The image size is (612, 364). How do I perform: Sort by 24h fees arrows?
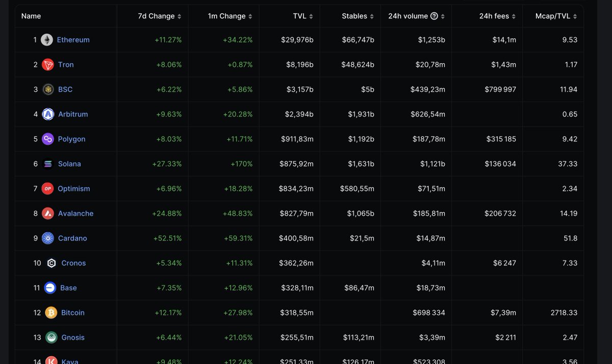click(x=514, y=16)
